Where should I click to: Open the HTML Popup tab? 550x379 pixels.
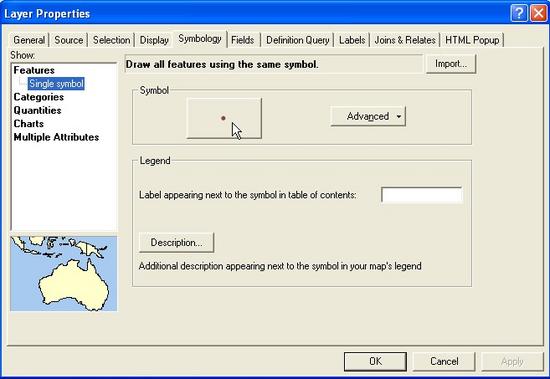(472, 40)
